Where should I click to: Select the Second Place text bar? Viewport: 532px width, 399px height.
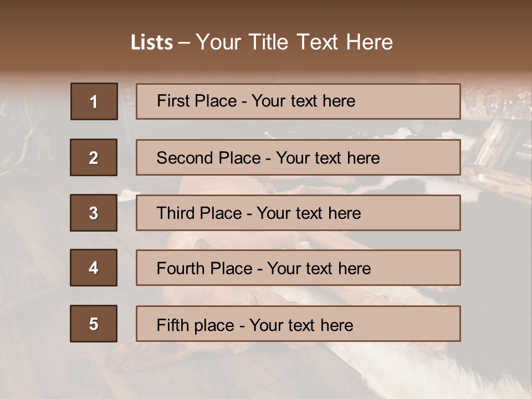(298, 157)
